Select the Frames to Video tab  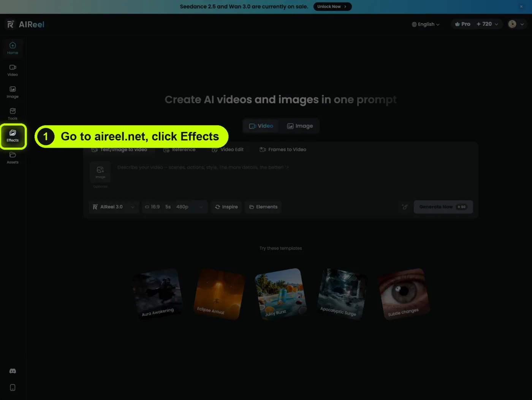pos(283,149)
